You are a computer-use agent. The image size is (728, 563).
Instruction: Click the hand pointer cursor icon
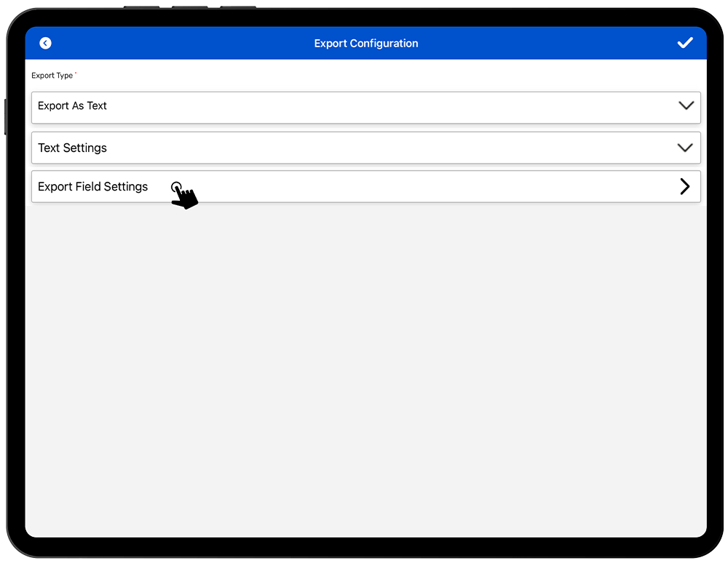185,196
